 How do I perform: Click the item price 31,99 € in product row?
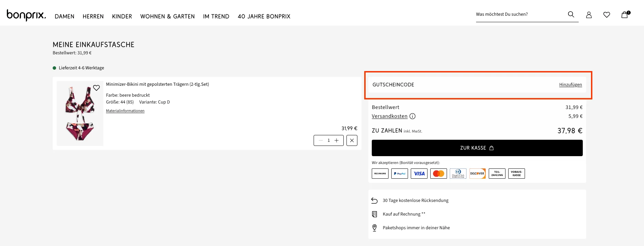point(349,128)
